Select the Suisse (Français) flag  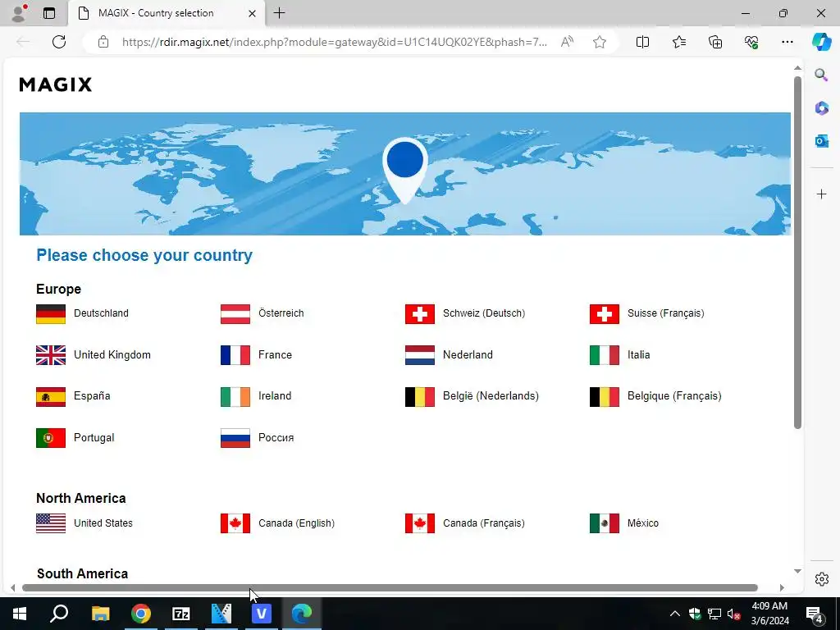(x=605, y=314)
